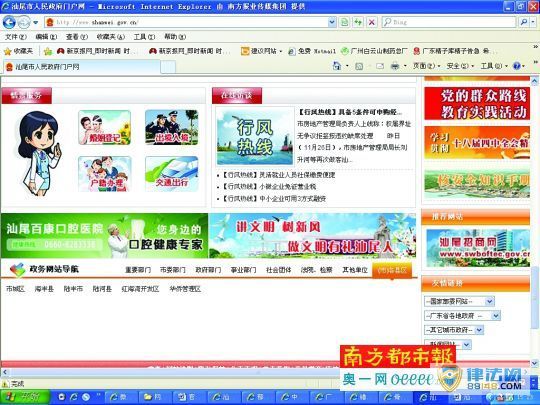This screenshot has width=540, height=405.
Task: Click the add-to-favorites-bar star icon
Action: tap(48, 51)
